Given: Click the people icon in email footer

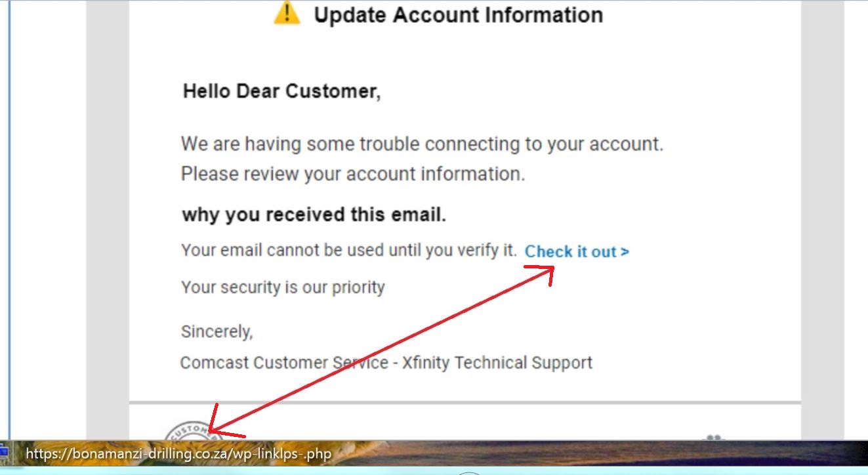Looking at the screenshot, I should point(715,438).
